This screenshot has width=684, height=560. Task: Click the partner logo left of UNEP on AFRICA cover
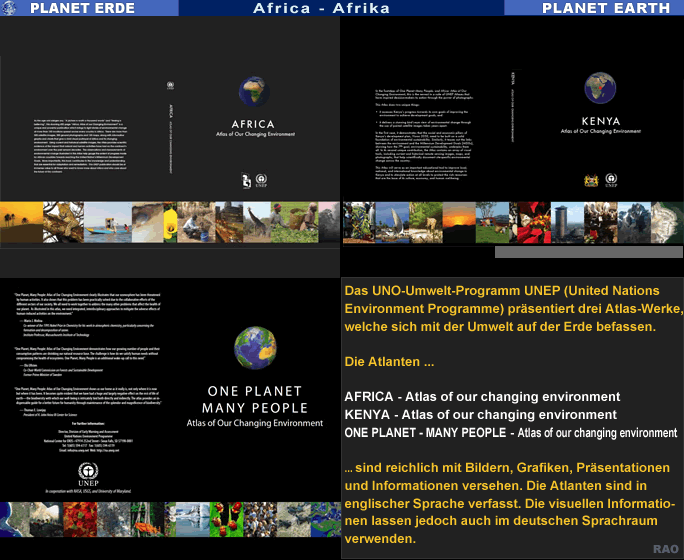[246, 181]
